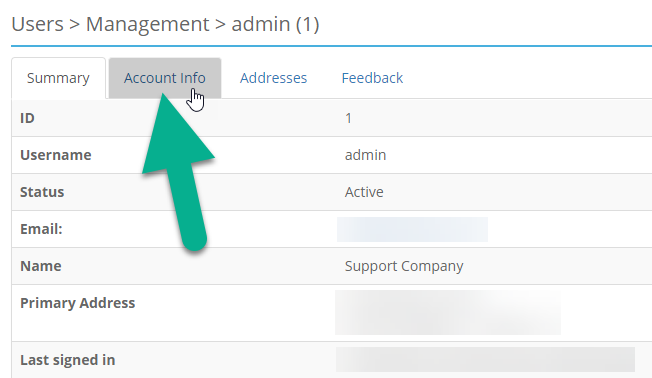The height and width of the screenshot is (378, 652).
Task: Click the Username row label
Action: pos(56,155)
